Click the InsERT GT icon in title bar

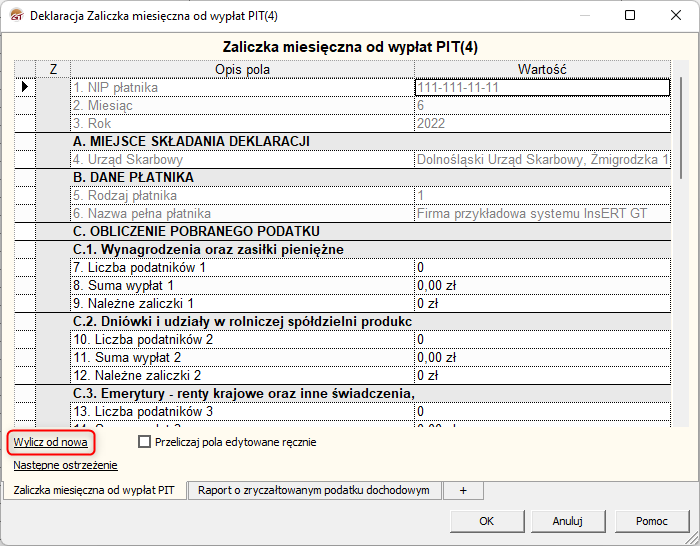click(x=16, y=16)
